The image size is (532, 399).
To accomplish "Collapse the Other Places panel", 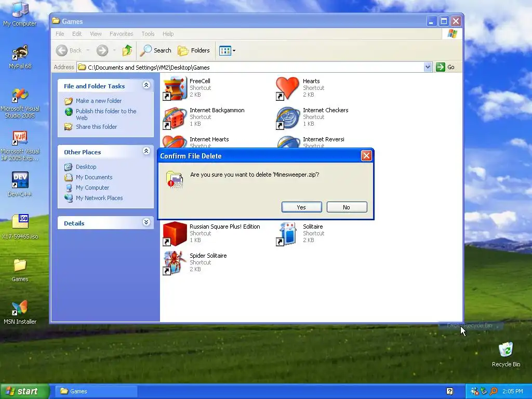I will [x=146, y=151].
